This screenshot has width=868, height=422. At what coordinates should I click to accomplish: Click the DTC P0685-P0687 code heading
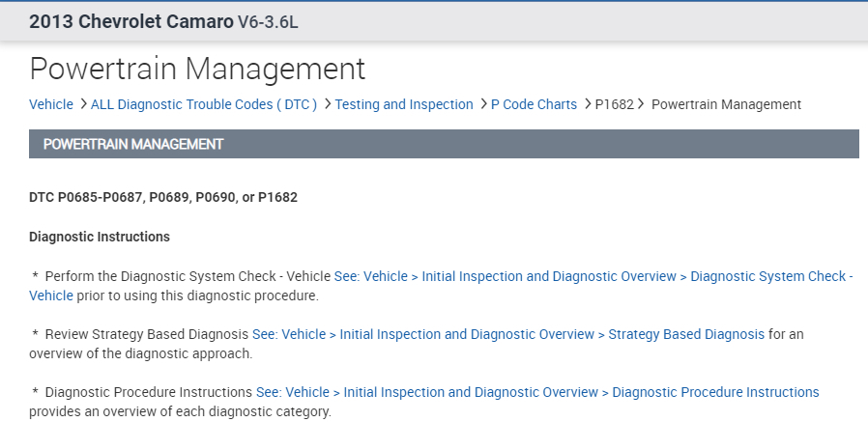pos(163,197)
